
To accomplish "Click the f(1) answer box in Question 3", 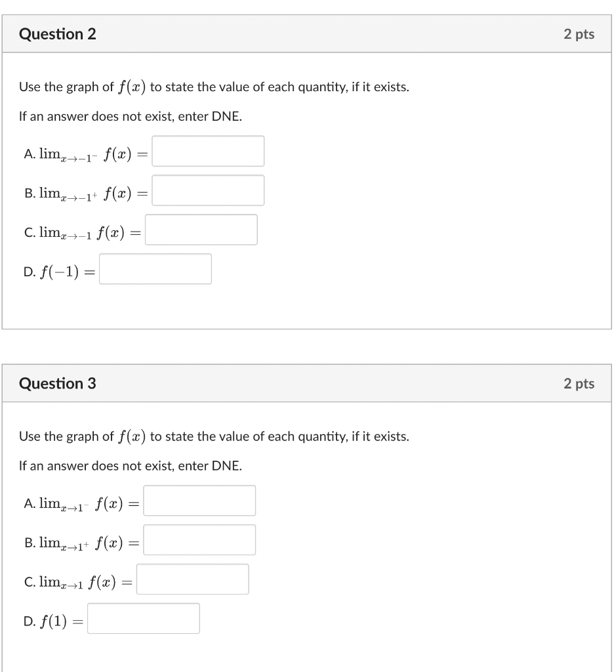I will [x=143, y=618].
